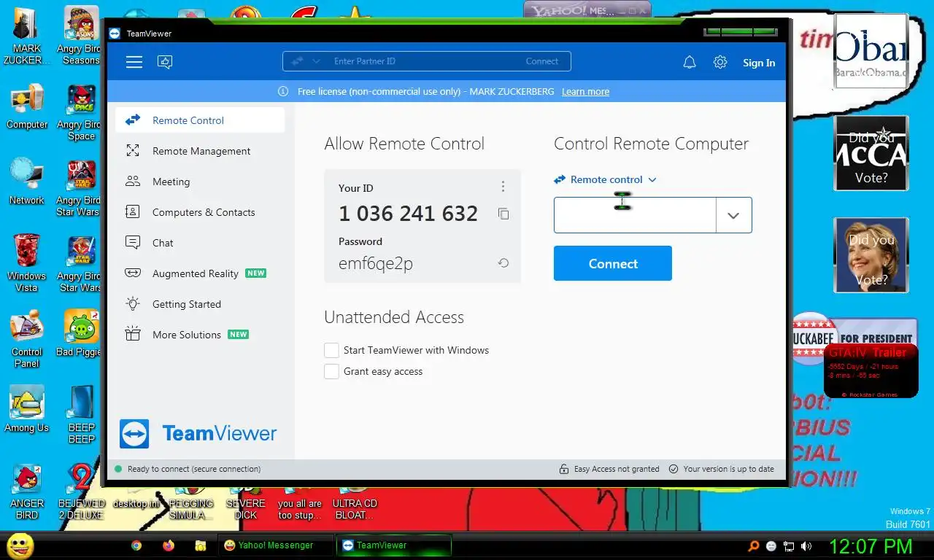
Task: Open Chrome from the taskbar
Action: 136,545
